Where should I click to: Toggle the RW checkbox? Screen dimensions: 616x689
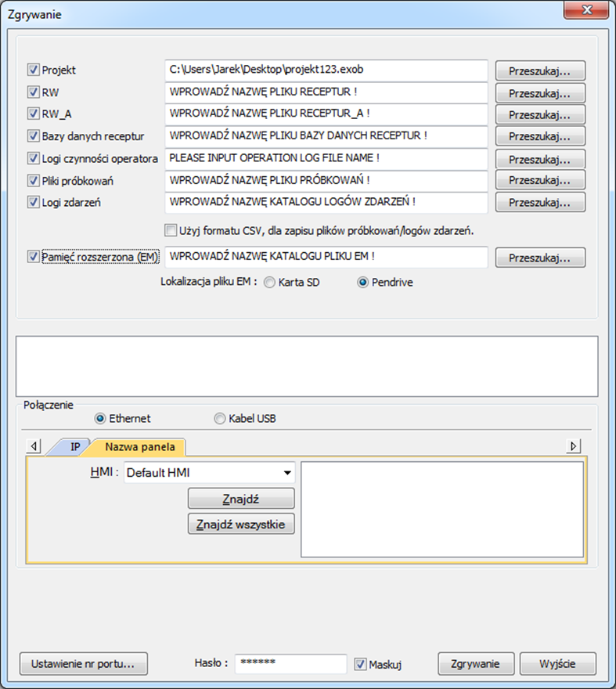pos(34,92)
